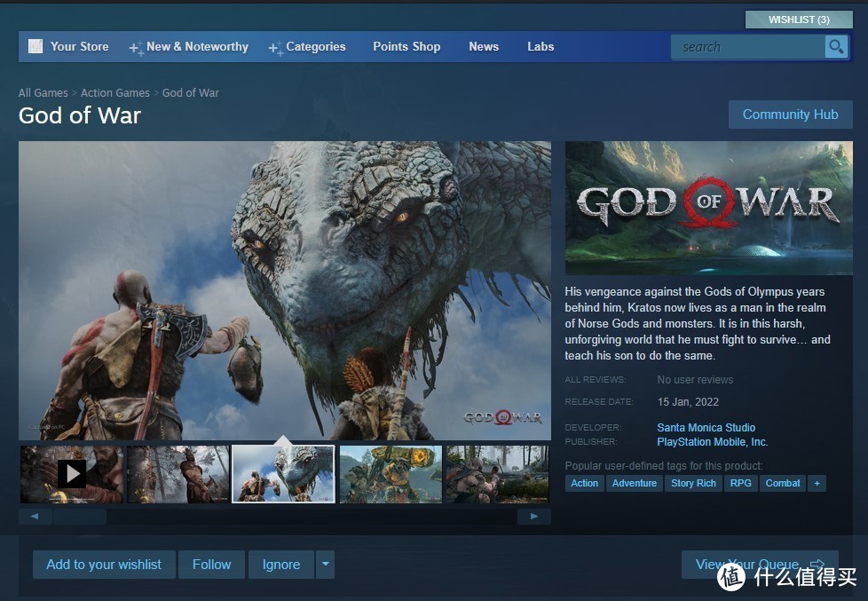Click the Your Store avatar icon
Viewport: 868px width, 601px height.
click(x=36, y=46)
